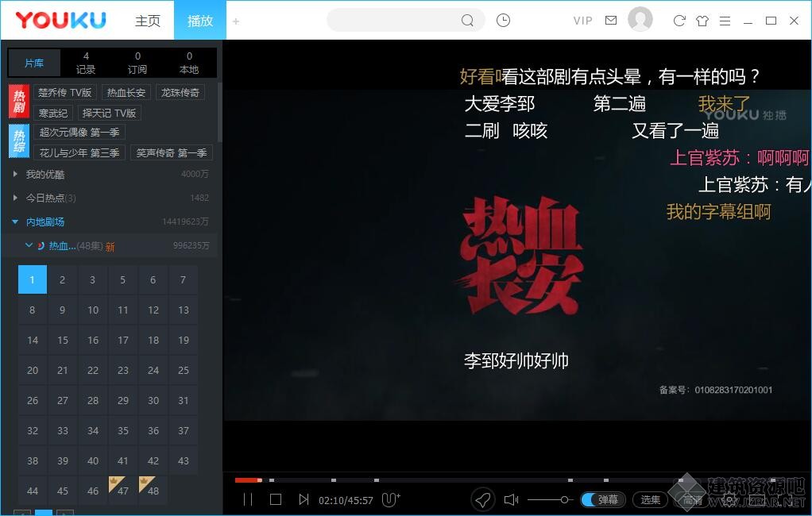Stop the video playback
812x516 pixels.
click(276, 499)
